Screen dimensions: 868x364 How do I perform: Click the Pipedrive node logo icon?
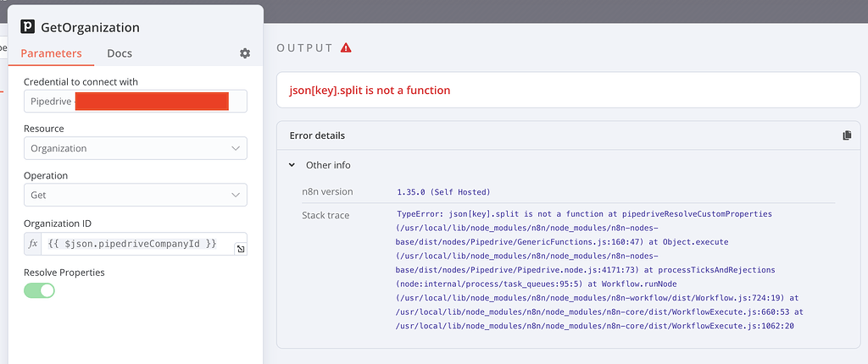coord(27,27)
